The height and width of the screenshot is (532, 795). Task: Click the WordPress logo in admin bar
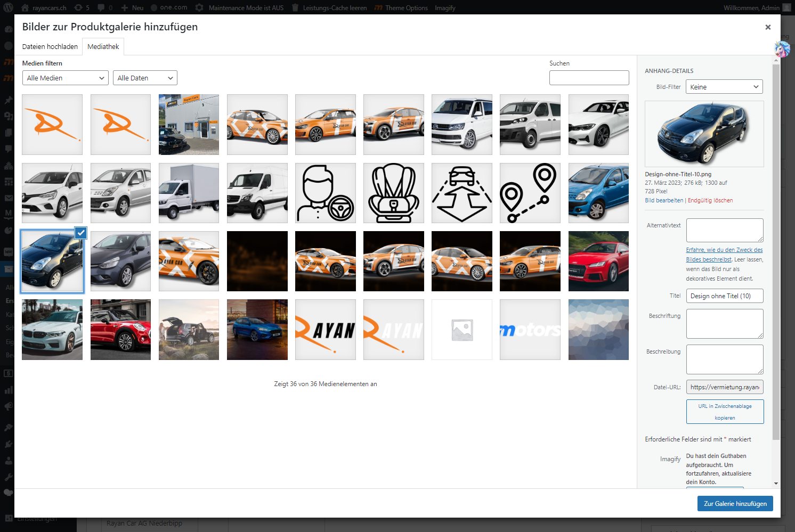tap(8, 7)
